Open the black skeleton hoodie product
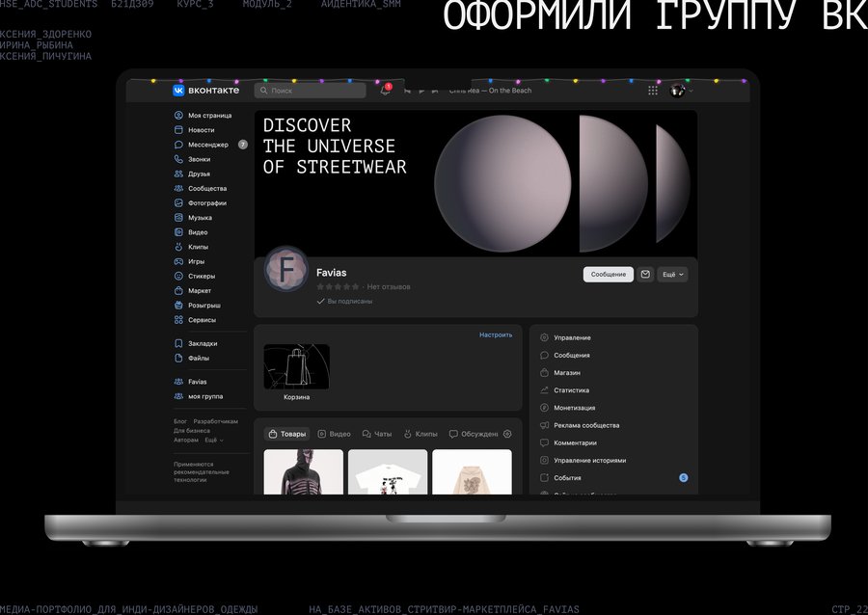This screenshot has height=615, width=868. [304, 471]
